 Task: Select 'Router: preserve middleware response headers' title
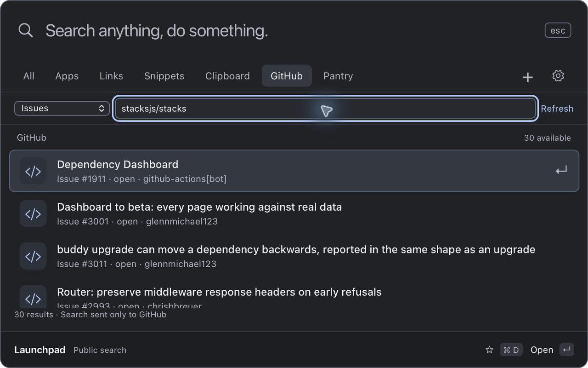tap(219, 292)
